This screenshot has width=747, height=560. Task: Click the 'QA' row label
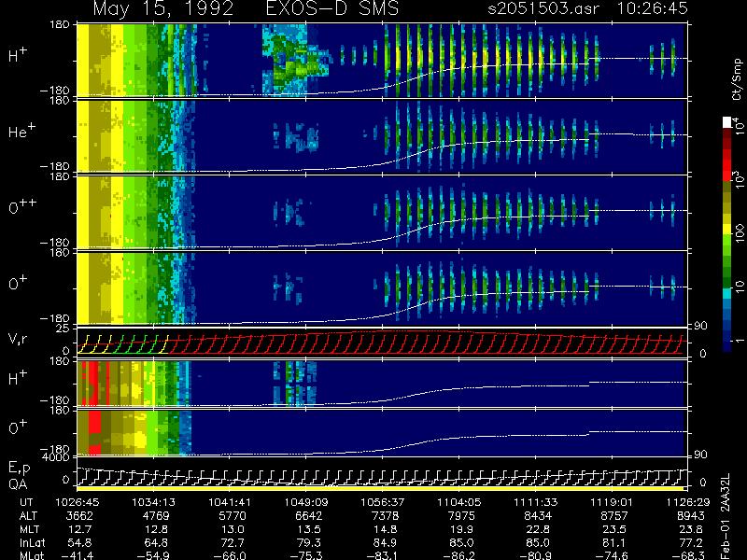pos(18,483)
